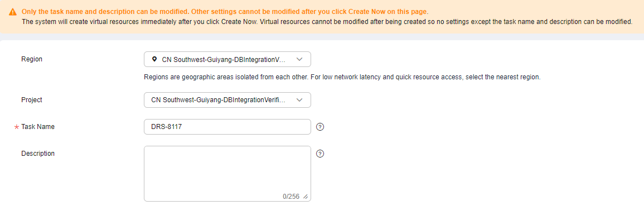Expand the Project dropdown chevron
This screenshot has height=210, width=644.
coord(299,100)
